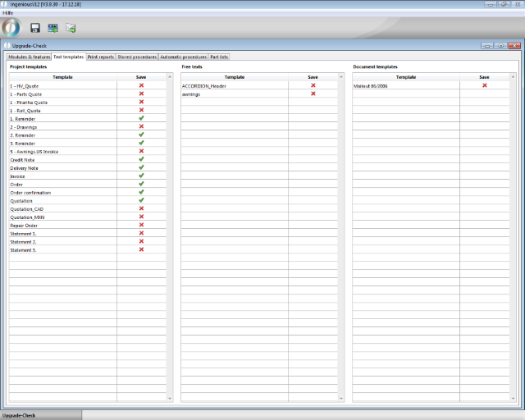Toggle save status for 1 - HV_Quote
Screen dimensions: 525x420
[x=141, y=85]
